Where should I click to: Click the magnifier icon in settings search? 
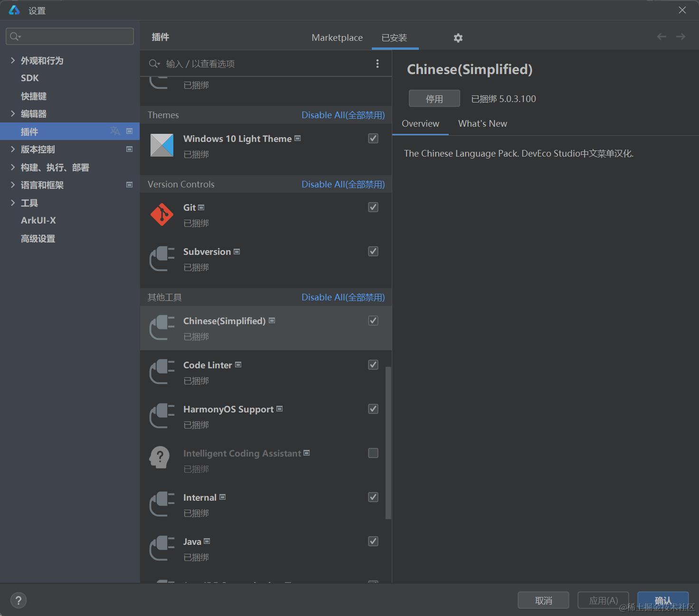tap(15, 37)
